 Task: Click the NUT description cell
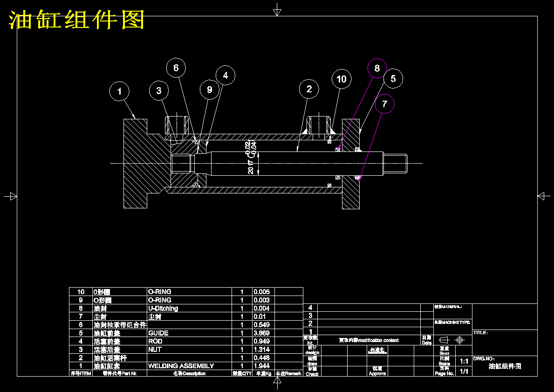pyautogui.click(x=155, y=349)
